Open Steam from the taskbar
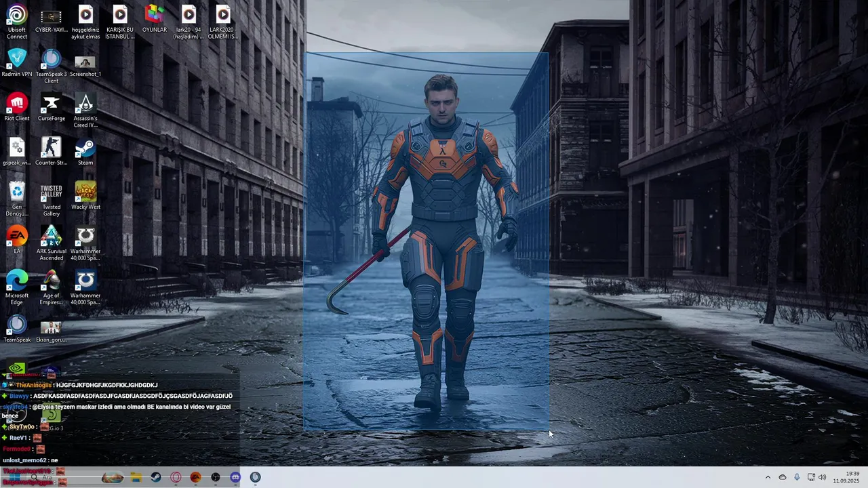Viewport: 868px width, 488px height. pyautogui.click(x=156, y=477)
